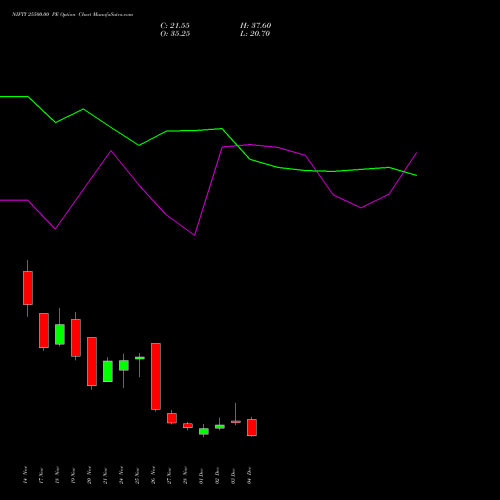Click the green candlestick for 18 Nov
500x500 pixels.
pos(60,334)
